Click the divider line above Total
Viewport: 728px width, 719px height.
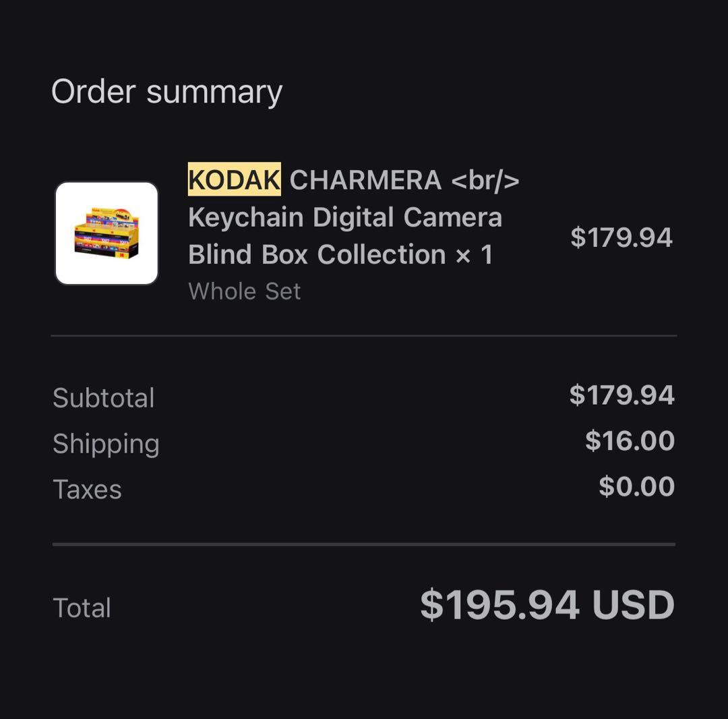point(364,544)
